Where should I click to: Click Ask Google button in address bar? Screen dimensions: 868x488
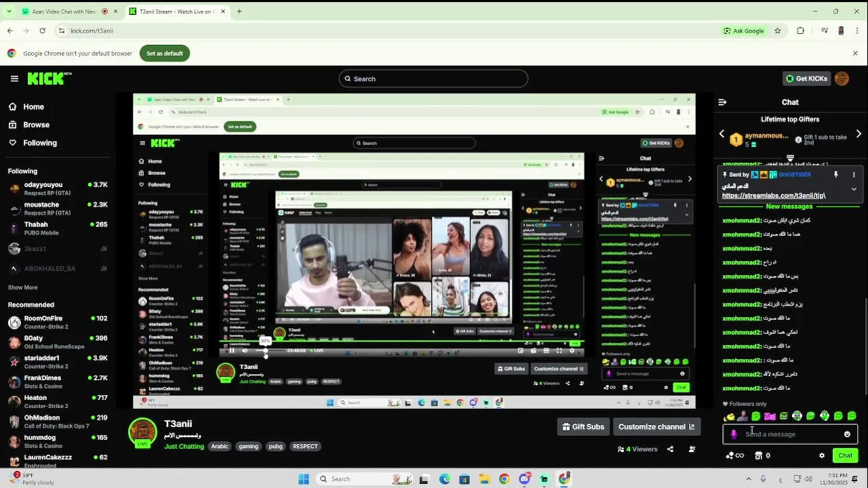coord(744,30)
